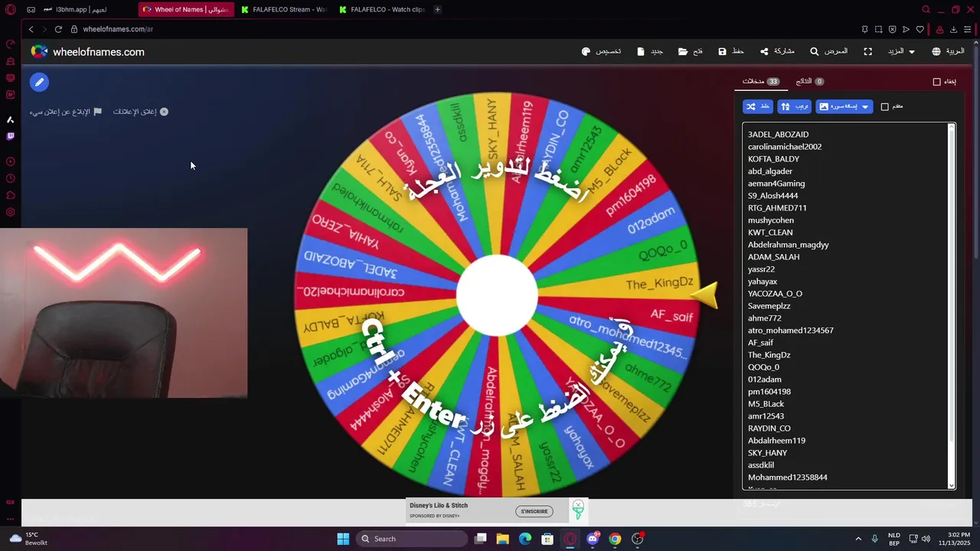This screenshot has width=980, height=551.
Task: Click carolinamichael2002 in entries list
Action: click(x=785, y=146)
